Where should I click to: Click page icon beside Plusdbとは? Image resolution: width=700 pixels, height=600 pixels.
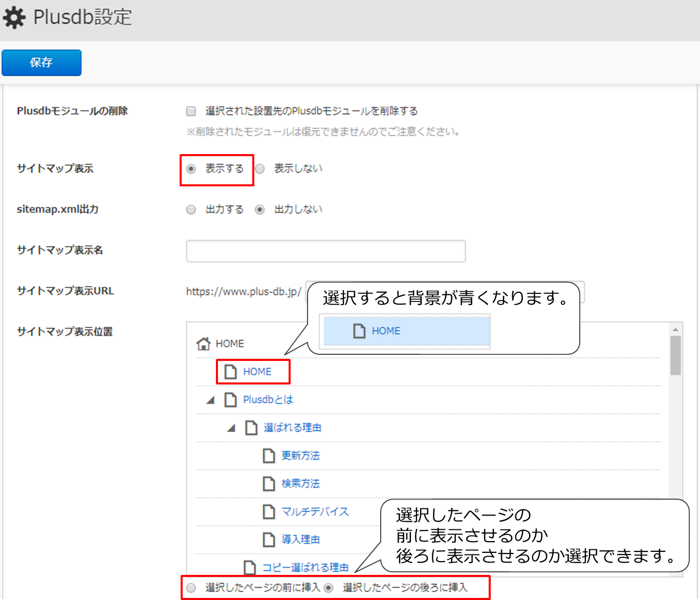(x=231, y=400)
